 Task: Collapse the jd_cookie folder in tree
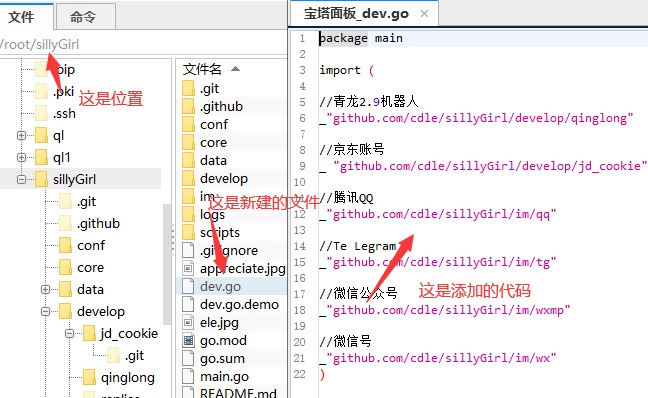coord(69,333)
